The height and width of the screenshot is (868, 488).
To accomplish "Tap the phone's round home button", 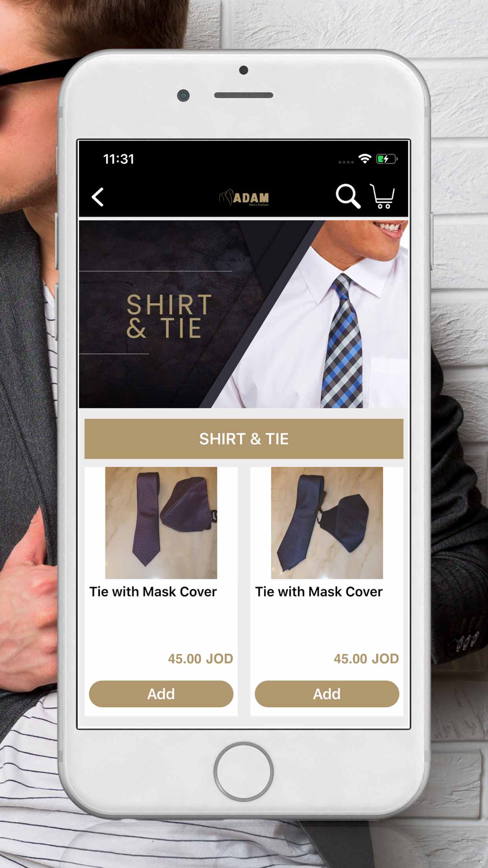I will pos(244,771).
